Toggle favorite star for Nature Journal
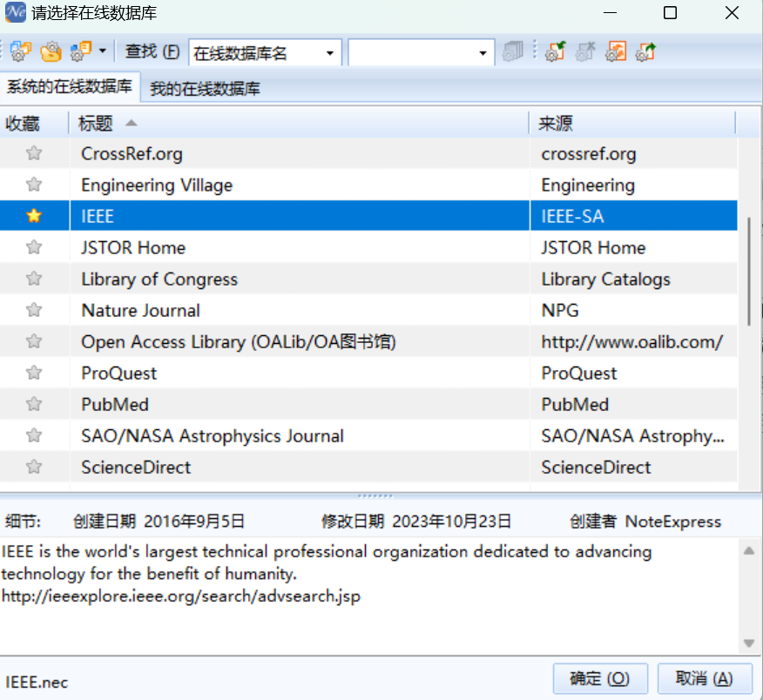Screen dimensions: 763x700 click(34, 309)
